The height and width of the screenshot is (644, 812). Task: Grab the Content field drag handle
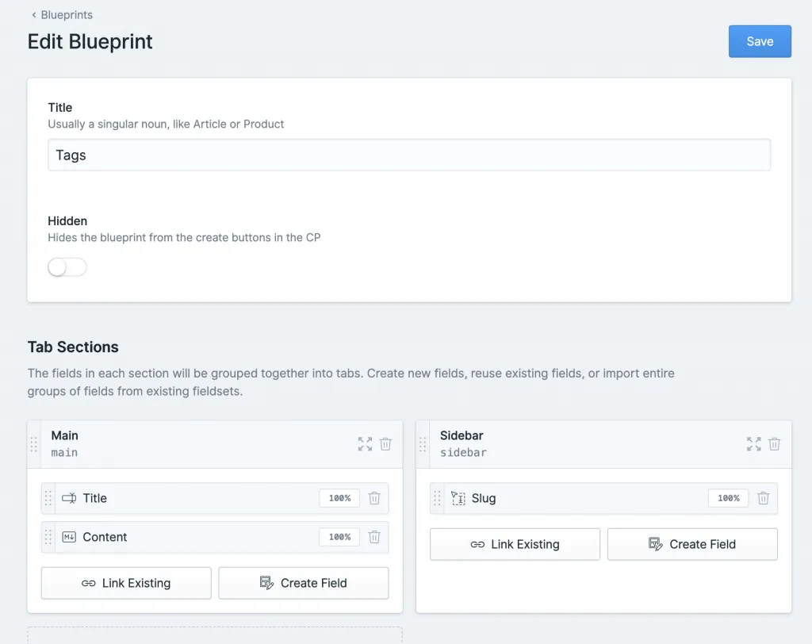tap(48, 537)
